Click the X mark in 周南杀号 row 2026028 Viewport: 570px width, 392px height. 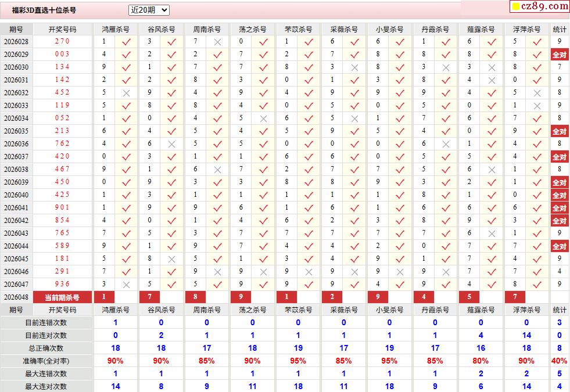tap(217, 42)
